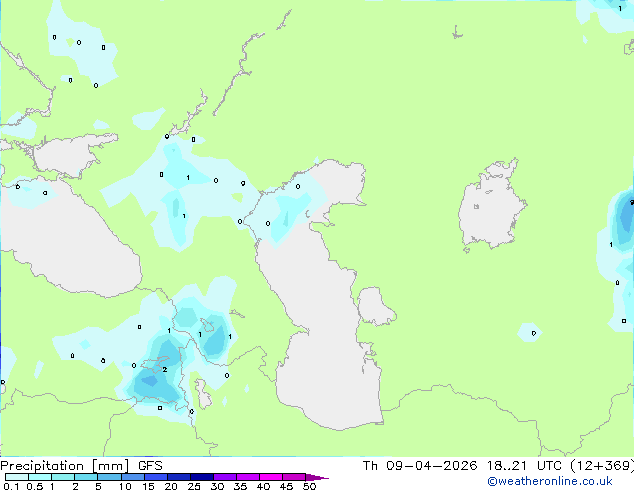Click the 2–5 mm legend swatch
Viewport: 634px width, 490px height.
click(86, 477)
